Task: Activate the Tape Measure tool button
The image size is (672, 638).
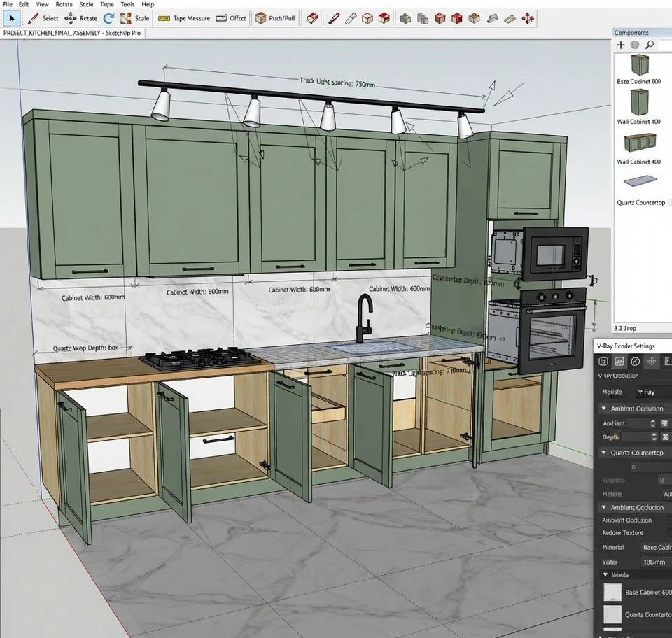Action: tap(184, 18)
